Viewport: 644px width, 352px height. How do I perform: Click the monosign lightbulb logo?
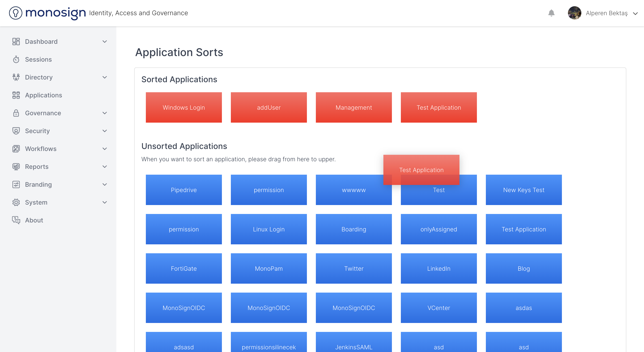coord(16,13)
